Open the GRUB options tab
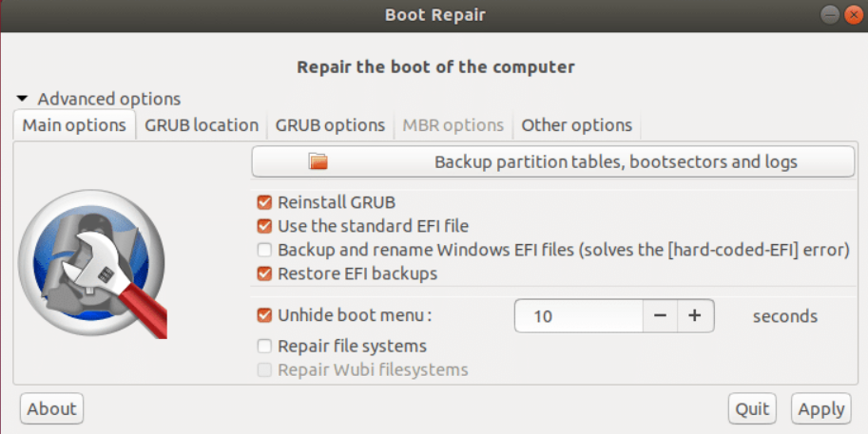This screenshot has width=868, height=434. click(x=331, y=125)
